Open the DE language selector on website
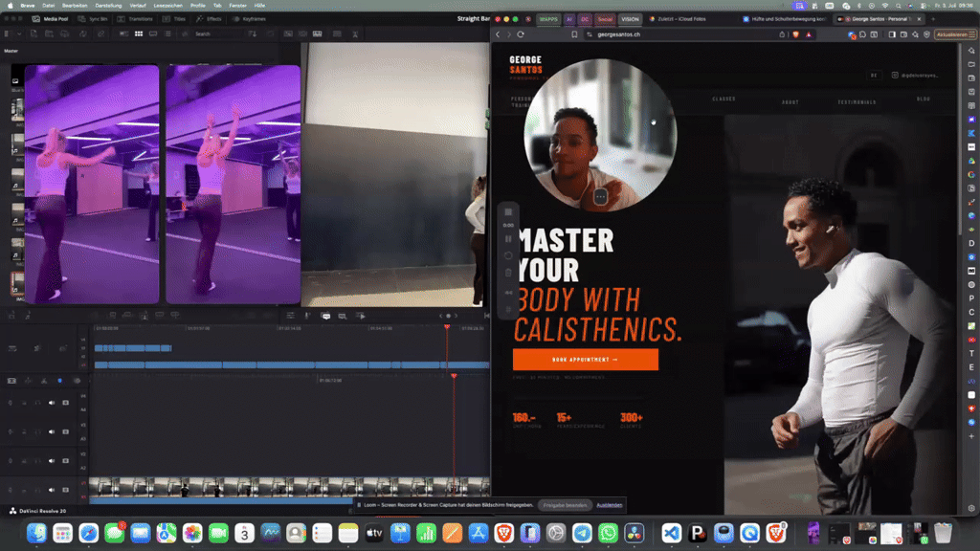Image resolution: width=980 pixels, height=551 pixels. pyautogui.click(x=874, y=75)
